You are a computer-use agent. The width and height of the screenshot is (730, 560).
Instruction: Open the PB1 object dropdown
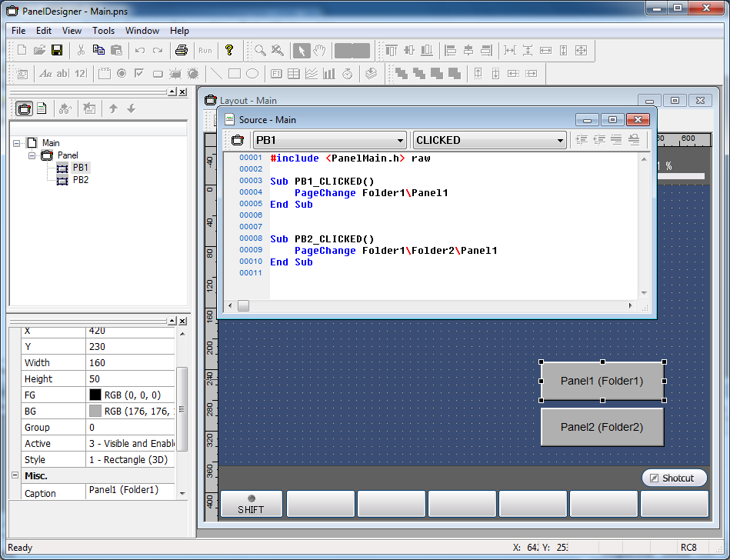click(x=399, y=140)
